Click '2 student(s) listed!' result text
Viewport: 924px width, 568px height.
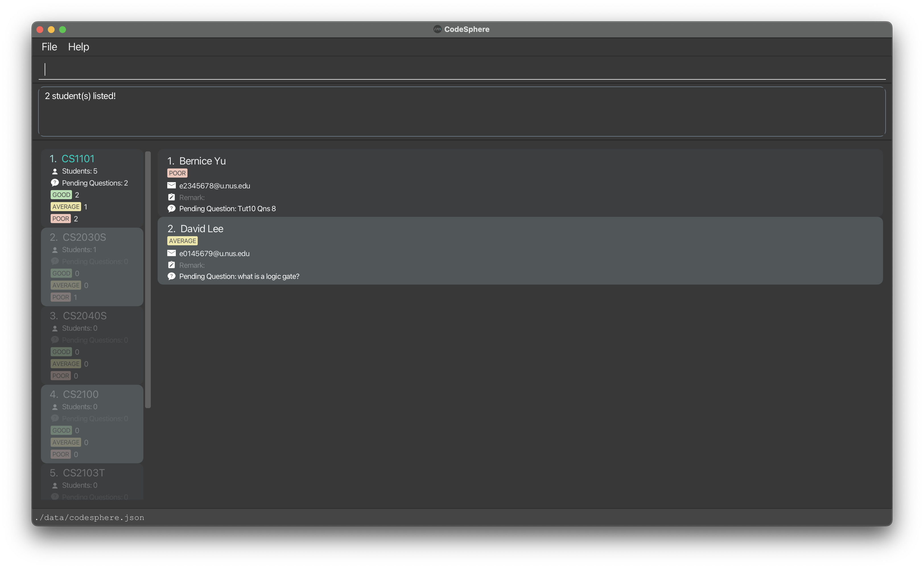point(80,96)
